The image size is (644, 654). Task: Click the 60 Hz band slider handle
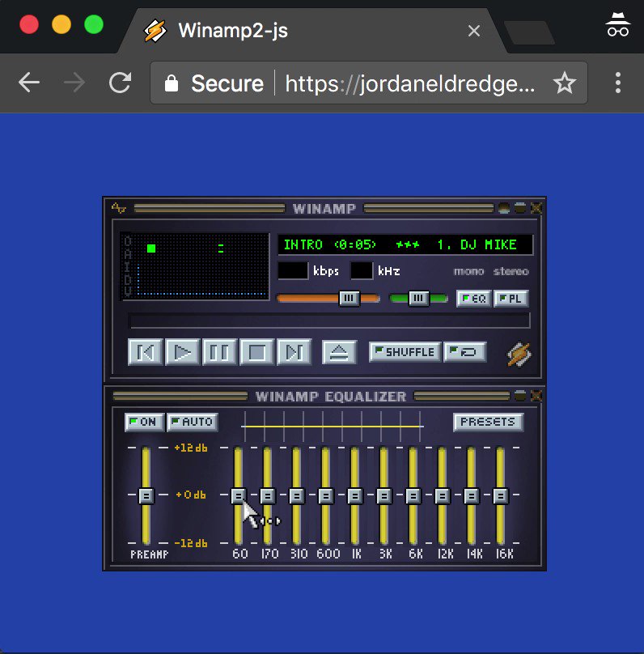(x=239, y=495)
